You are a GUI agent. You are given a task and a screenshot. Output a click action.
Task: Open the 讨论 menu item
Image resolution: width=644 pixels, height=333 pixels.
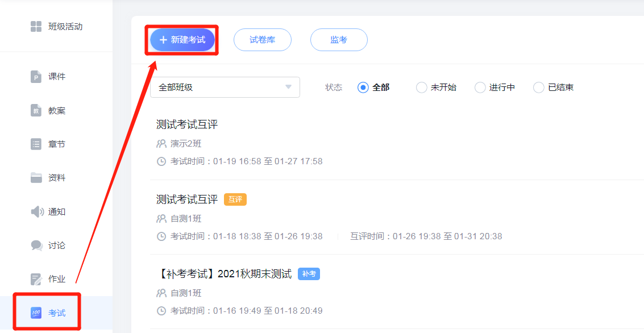[56, 245]
